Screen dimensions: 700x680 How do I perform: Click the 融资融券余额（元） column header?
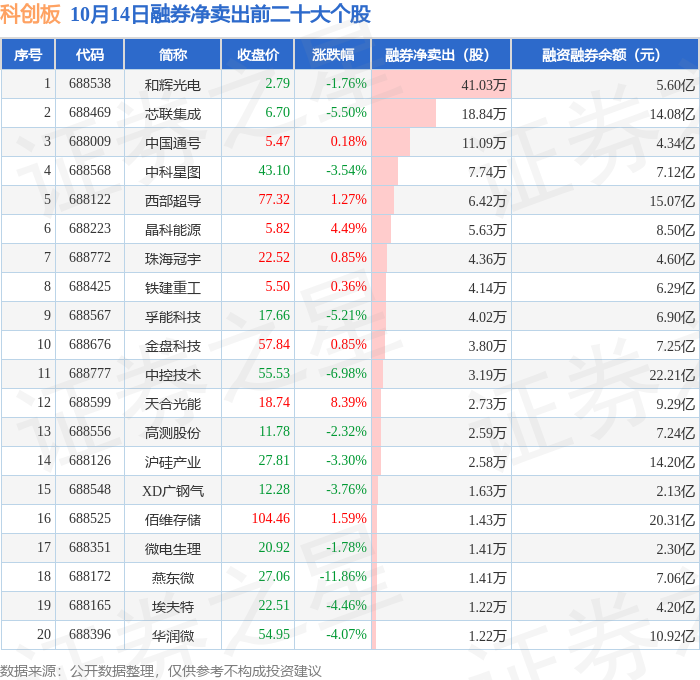pos(605,54)
